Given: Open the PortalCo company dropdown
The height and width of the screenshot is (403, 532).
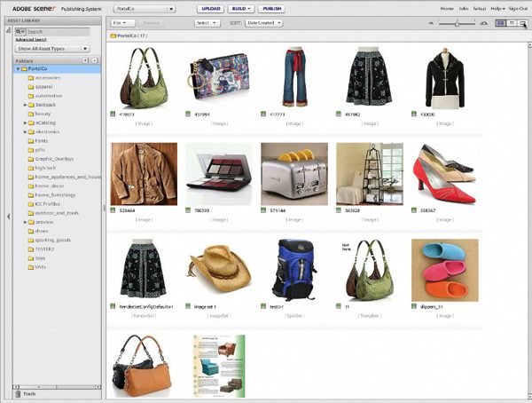Looking at the screenshot, I should click(x=143, y=8).
